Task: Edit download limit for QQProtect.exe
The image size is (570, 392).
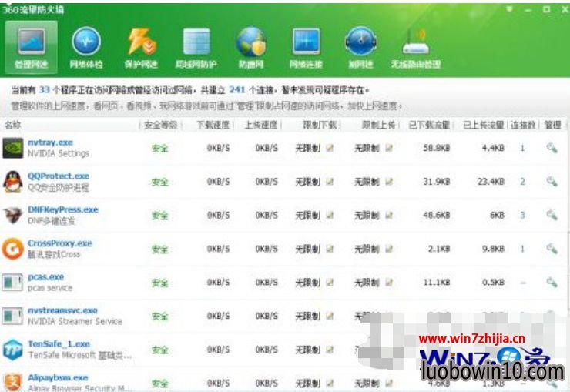Action: 330,181
